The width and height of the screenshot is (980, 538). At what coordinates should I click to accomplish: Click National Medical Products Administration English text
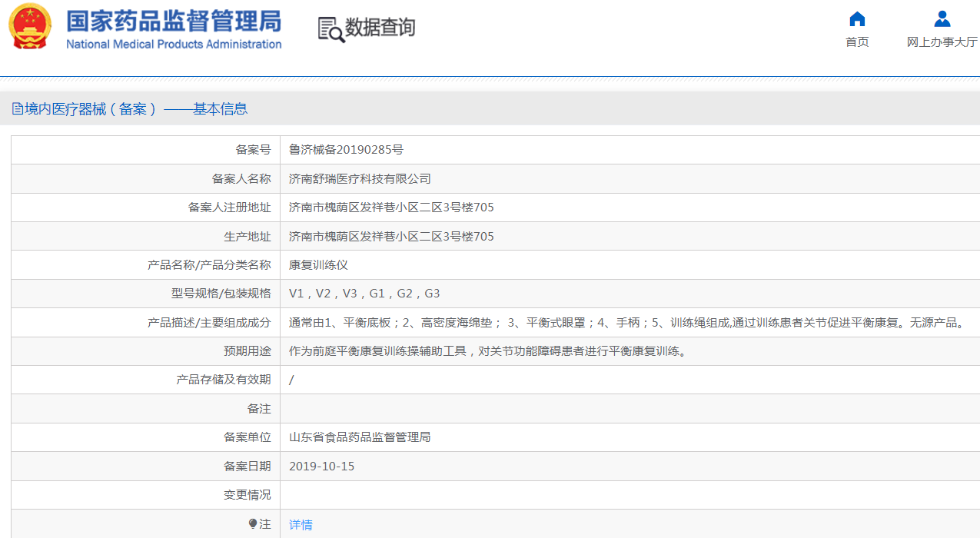pyautogui.click(x=174, y=45)
